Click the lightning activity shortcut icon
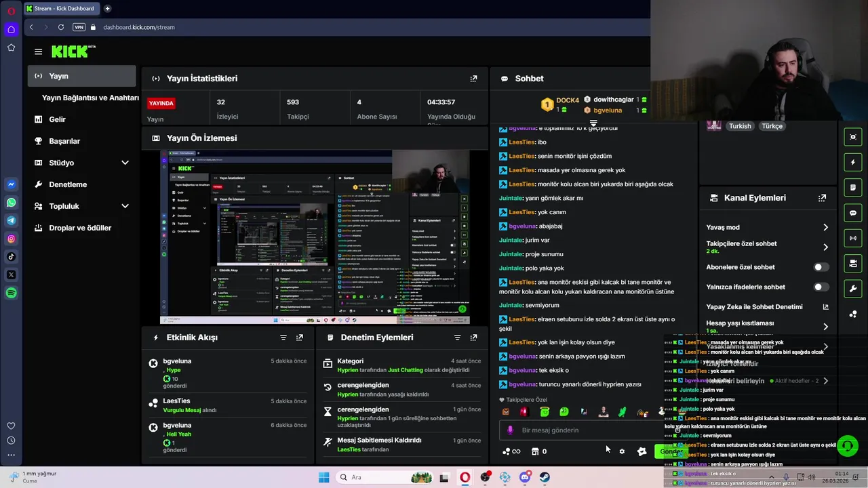The image size is (868, 488). coord(853,163)
